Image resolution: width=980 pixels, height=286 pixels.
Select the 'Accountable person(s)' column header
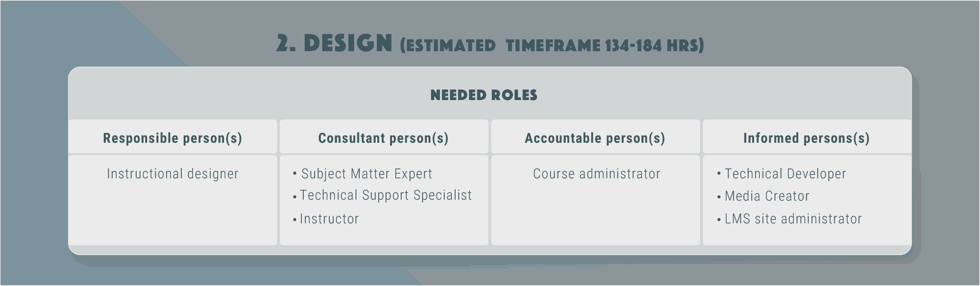click(x=595, y=138)
